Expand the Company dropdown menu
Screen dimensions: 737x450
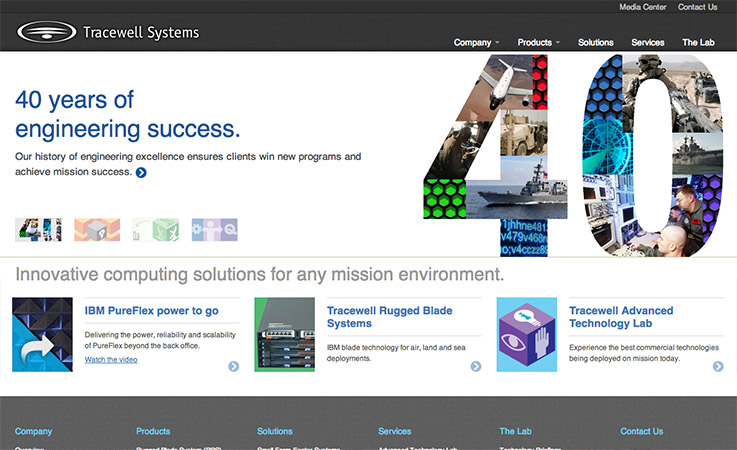point(476,43)
